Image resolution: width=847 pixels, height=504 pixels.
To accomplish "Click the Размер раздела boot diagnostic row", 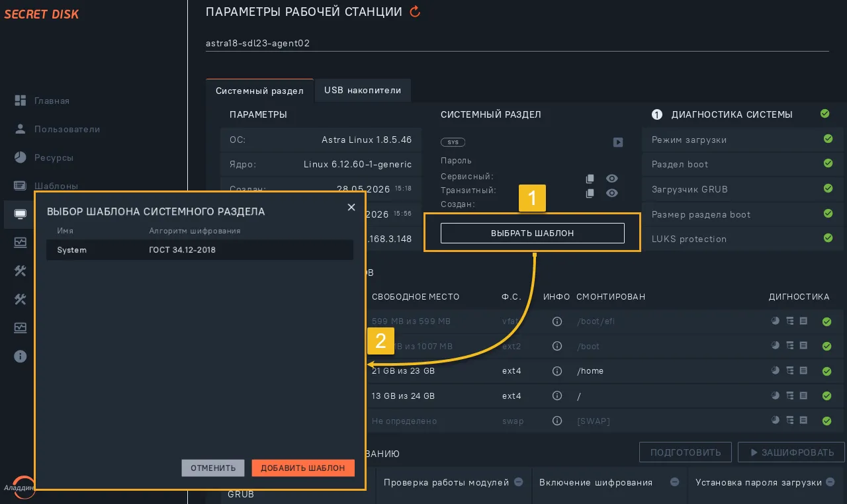I will click(x=742, y=214).
